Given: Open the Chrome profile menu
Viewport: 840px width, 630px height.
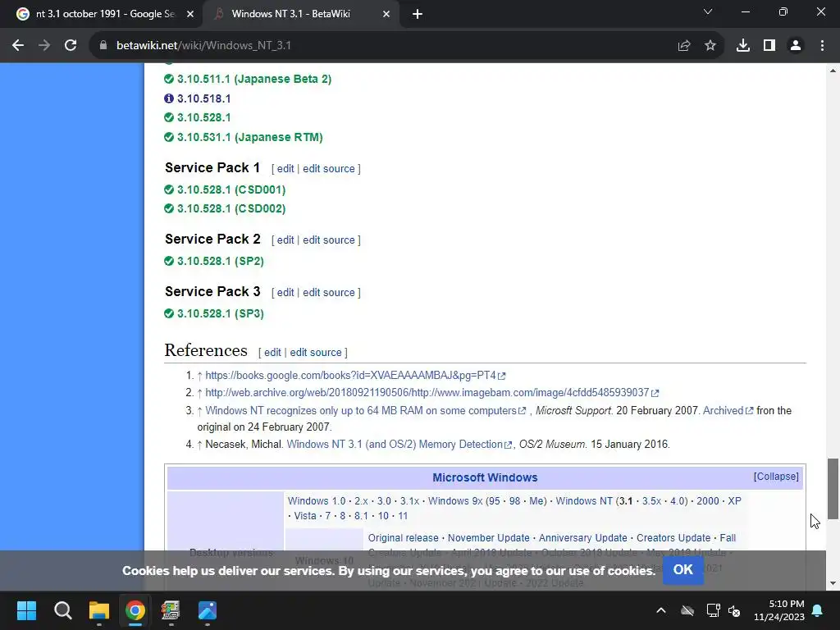Looking at the screenshot, I should (796, 46).
